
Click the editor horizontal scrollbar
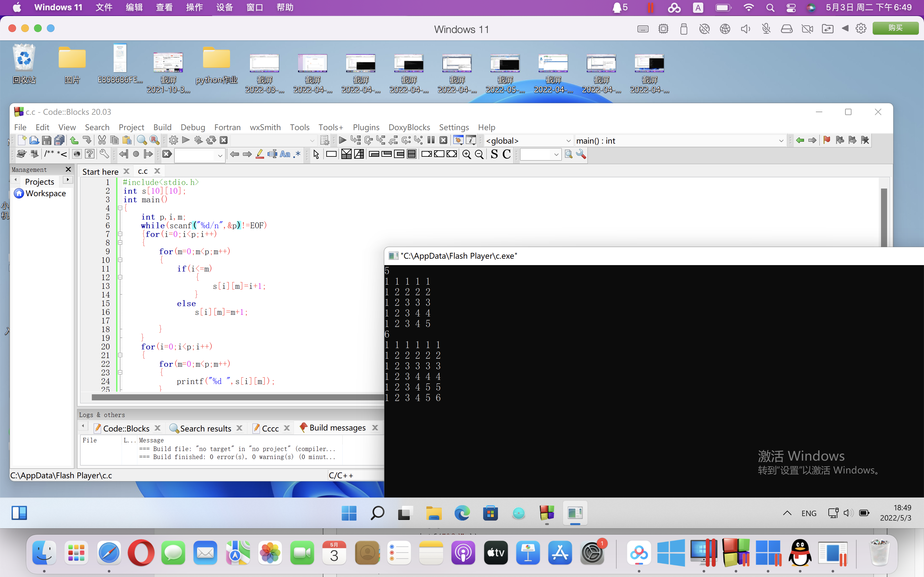237,397
